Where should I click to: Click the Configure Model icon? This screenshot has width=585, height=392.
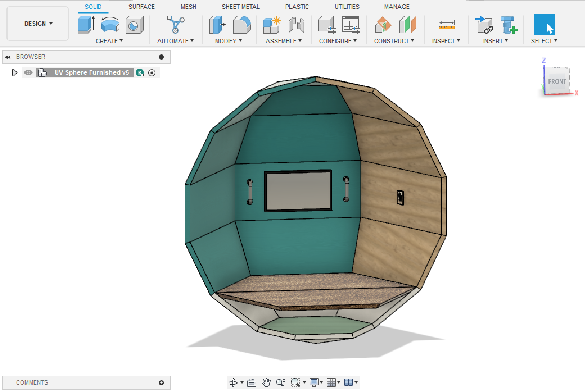pyautogui.click(x=327, y=25)
